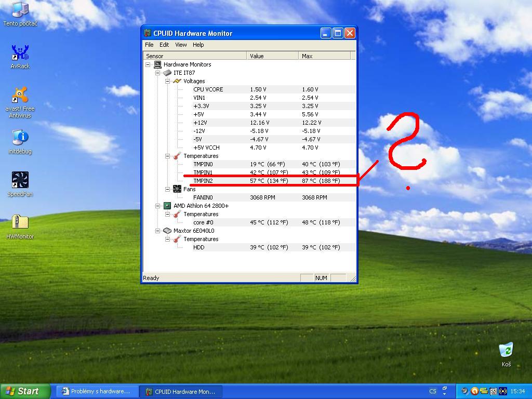Click the Maxtor hard drive icon
This screenshot has width=532, height=399.
[x=167, y=231]
